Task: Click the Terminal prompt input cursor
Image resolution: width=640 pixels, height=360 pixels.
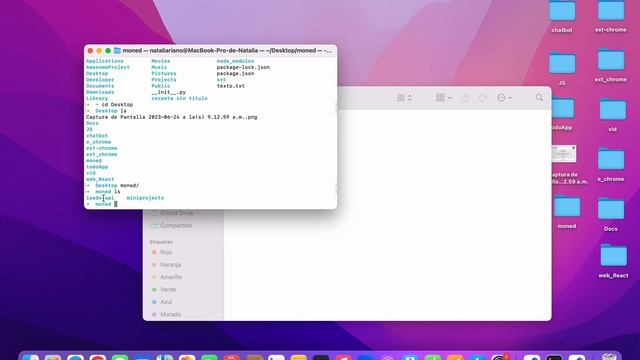Action: (116, 204)
